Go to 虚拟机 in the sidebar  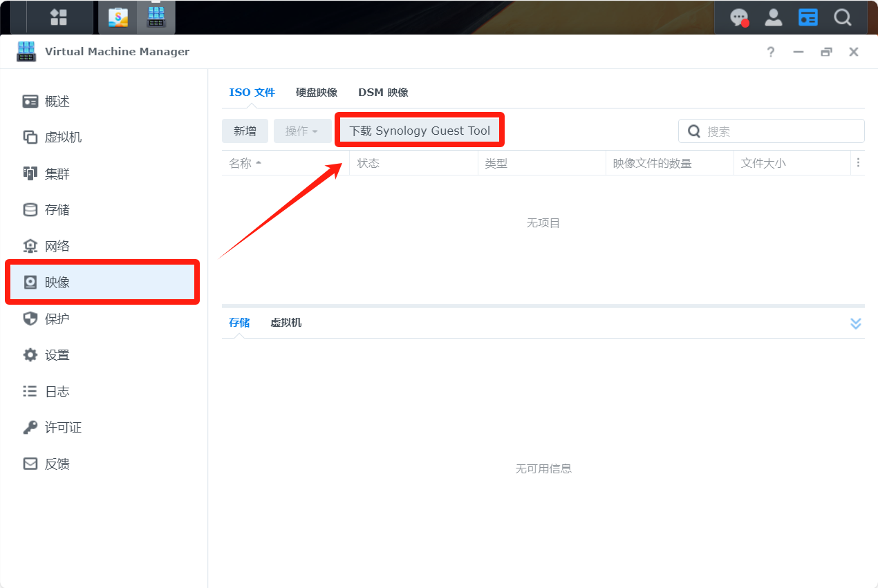point(63,137)
